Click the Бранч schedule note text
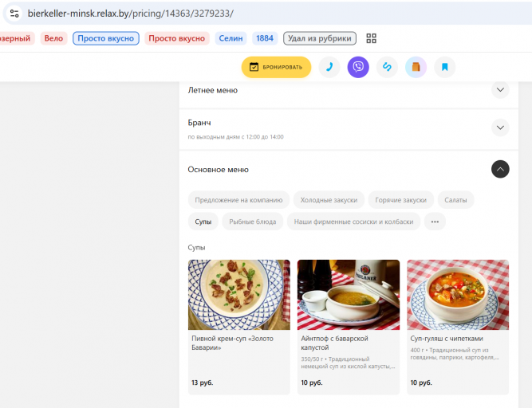Image resolution: width=532 pixels, height=408 pixels. pos(236,137)
